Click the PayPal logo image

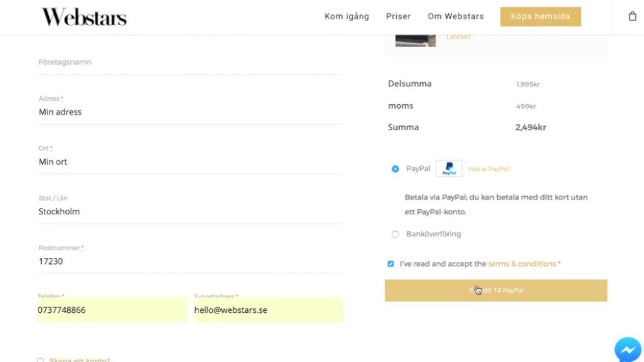(449, 168)
